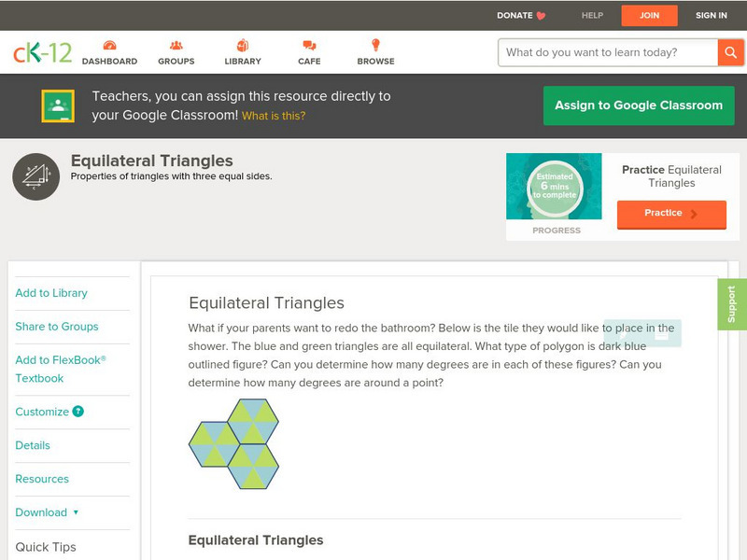This screenshot has width=747, height=560.
Task: Open the HELP menu item
Action: (591, 15)
